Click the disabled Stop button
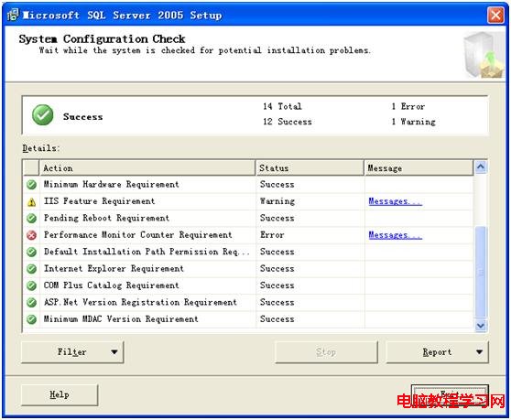The height and width of the screenshot is (420, 511). pyautogui.click(x=326, y=352)
